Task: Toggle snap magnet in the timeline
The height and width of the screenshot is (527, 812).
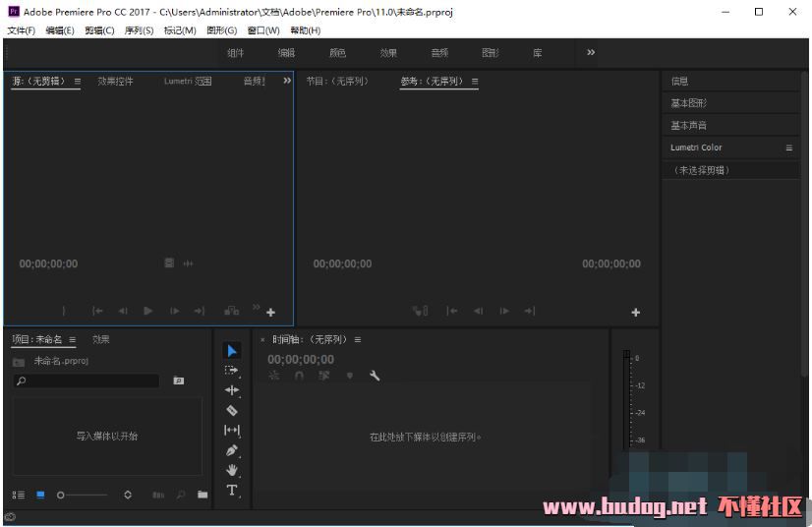Action: click(299, 376)
